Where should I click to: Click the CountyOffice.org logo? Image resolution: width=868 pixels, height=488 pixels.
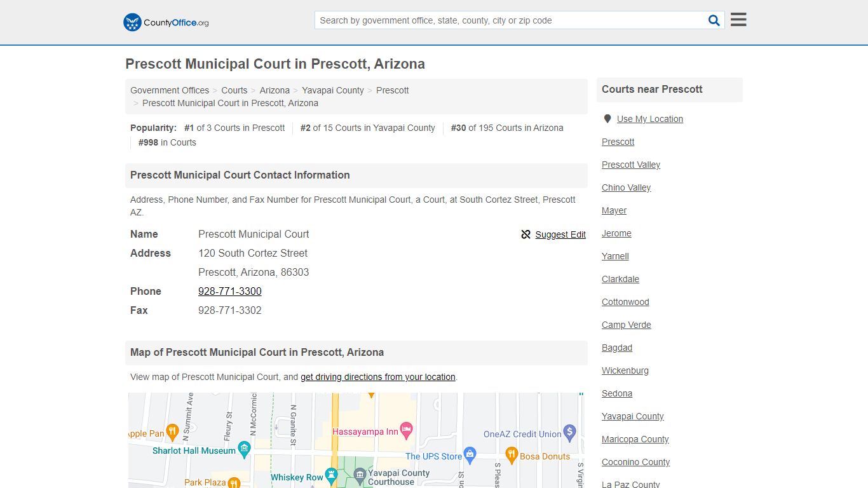coord(165,22)
